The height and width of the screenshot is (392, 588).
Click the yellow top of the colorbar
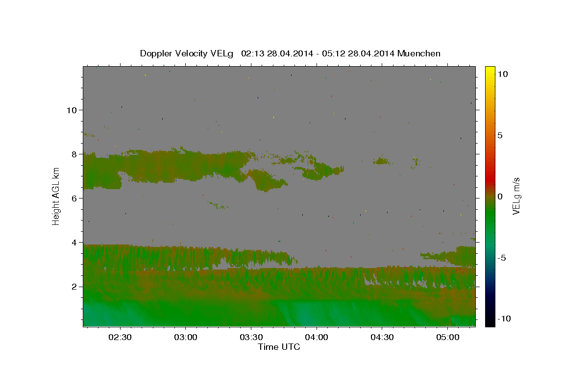coord(490,71)
